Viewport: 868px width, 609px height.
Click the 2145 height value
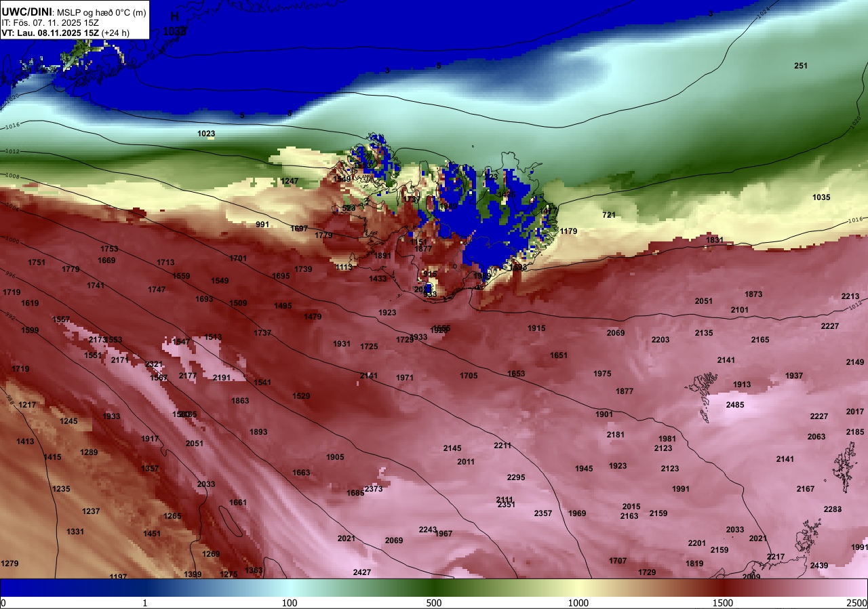pyautogui.click(x=452, y=448)
